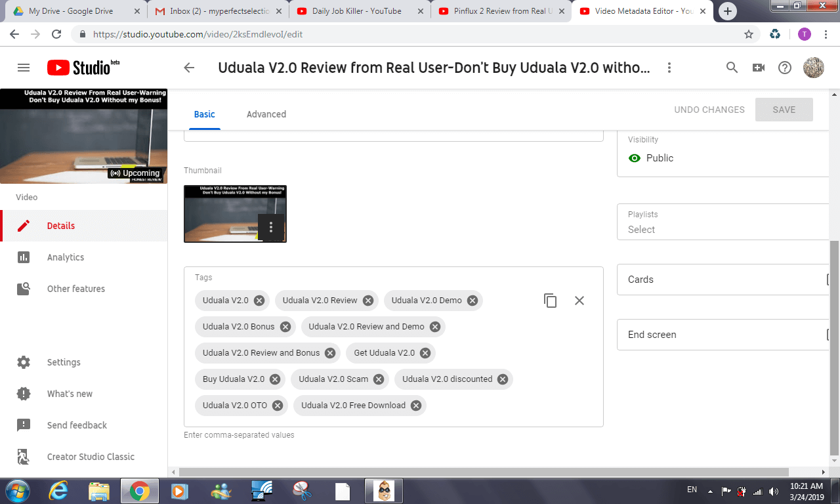Click the video thumbnail image in Thumbnail section
The width and height of the screenshot is (840, 504).
pos(235,214)
